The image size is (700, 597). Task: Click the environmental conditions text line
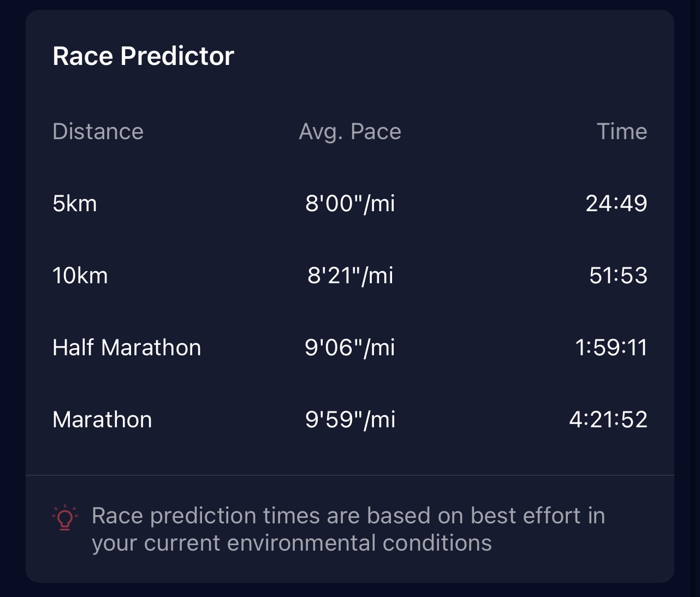point(292,543)
